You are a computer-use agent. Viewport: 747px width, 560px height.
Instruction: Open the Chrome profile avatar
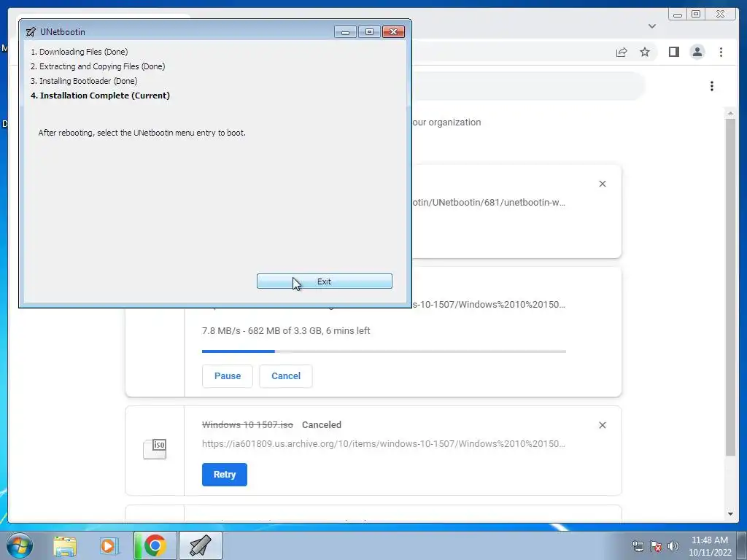click(x=697, y=52)
